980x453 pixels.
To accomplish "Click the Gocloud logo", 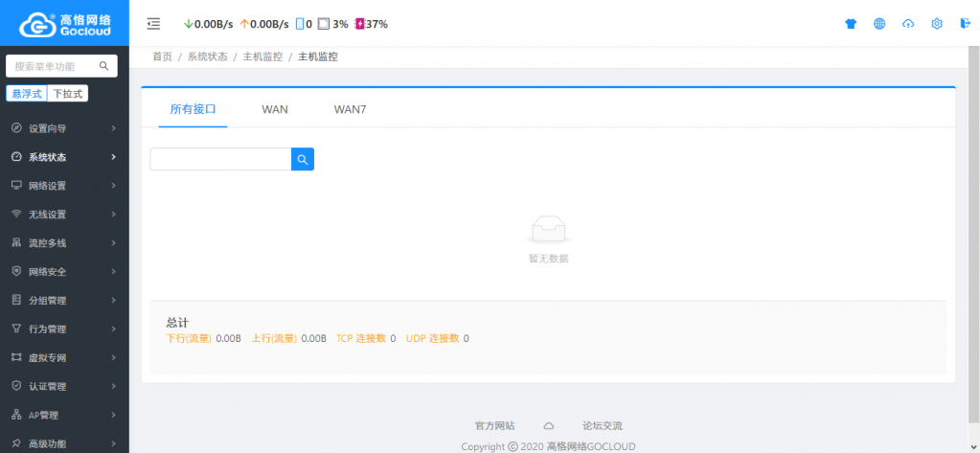I will click(64, 23).
